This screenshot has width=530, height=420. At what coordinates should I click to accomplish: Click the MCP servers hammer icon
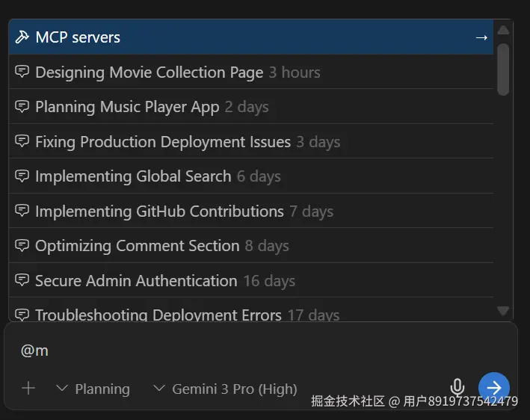(22, 37)
